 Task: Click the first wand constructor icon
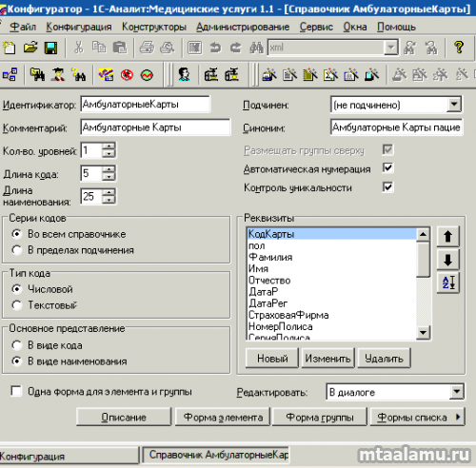click(269, 75)
